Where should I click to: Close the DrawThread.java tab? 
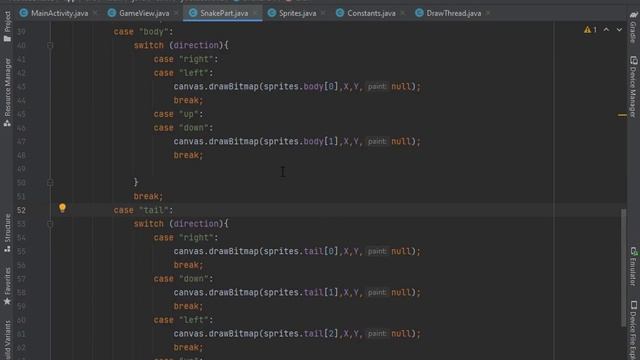tap(488, 13)
